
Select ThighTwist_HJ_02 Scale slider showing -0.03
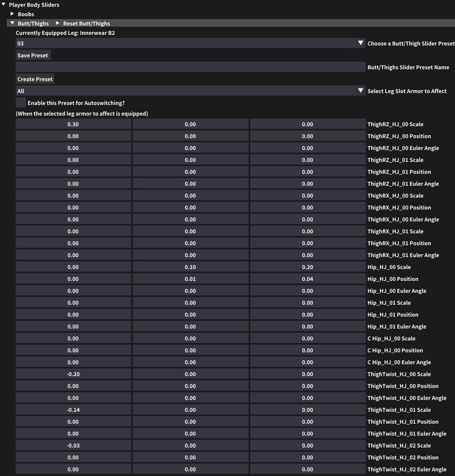tap(73, 446)
